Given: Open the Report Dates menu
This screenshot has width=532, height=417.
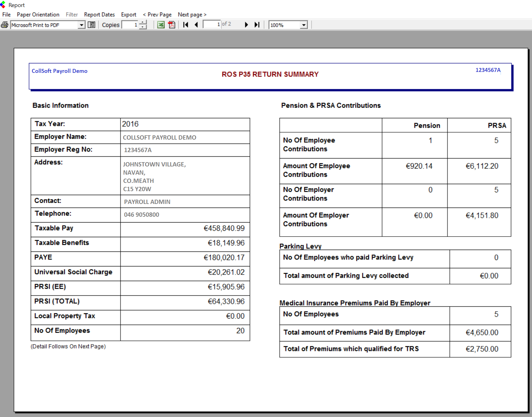Looking at the screenshot, I should tap(99, 15).
